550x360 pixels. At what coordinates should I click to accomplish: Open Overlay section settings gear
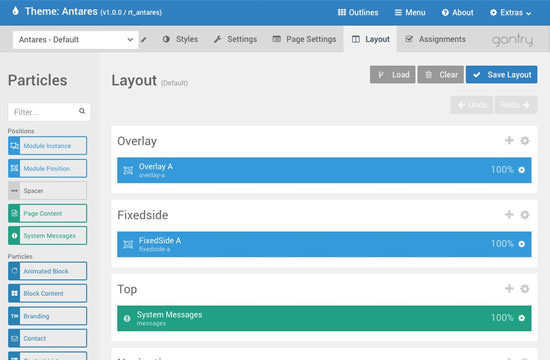525,140
